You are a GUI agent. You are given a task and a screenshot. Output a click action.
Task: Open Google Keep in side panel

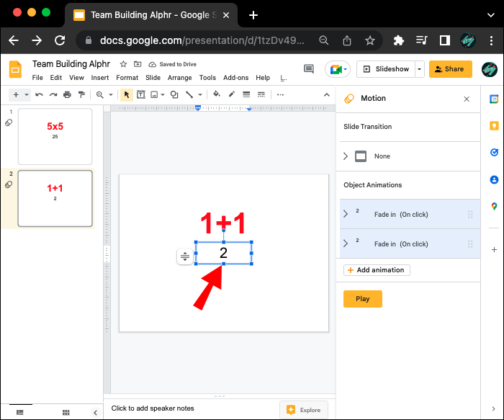[x=494, y=125]
